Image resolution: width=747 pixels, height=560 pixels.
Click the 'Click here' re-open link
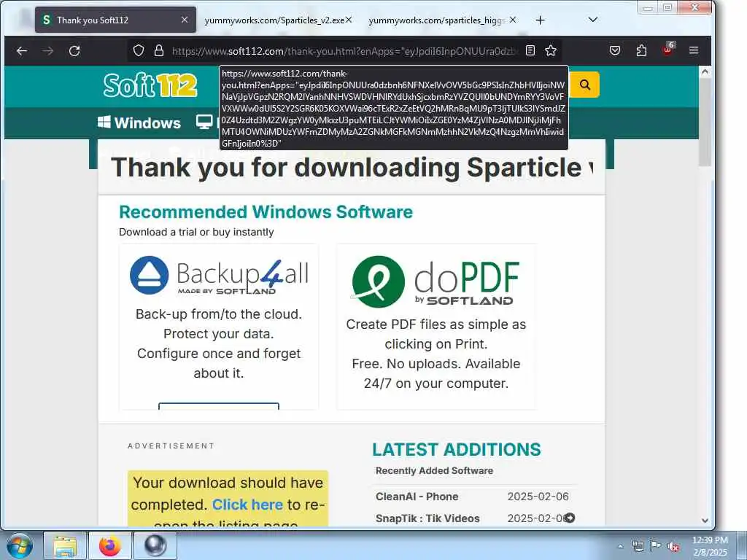click(x=247, y=505)
